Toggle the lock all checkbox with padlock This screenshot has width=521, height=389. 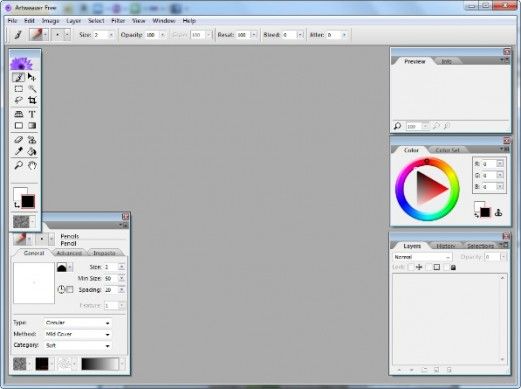tap(447, 267)
